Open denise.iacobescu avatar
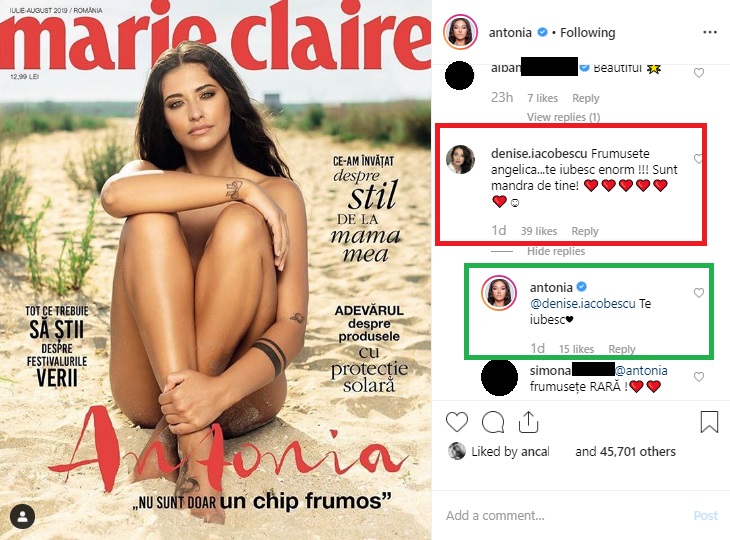Screen dimensions: 730x540 (460, 159)
